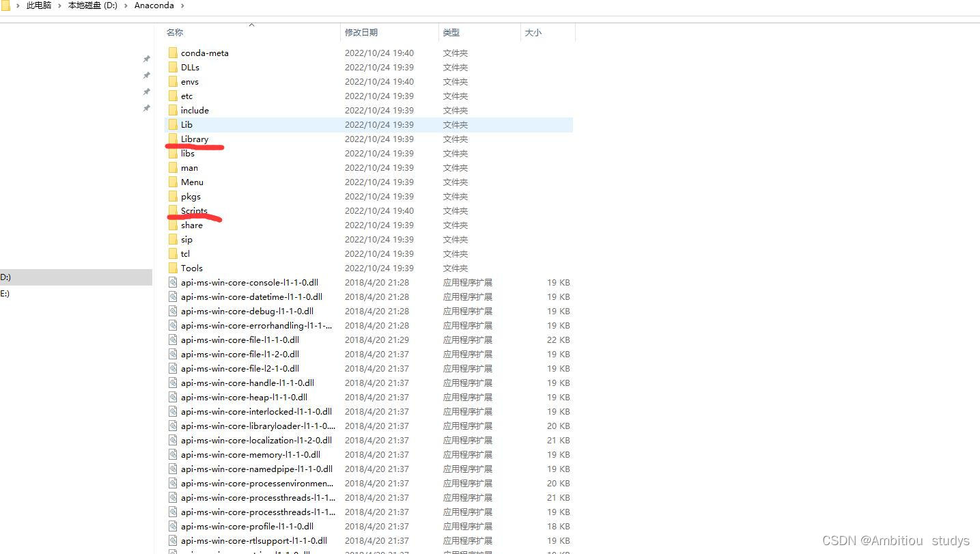980x554 pixels.
Task: Unpin the first Quick access pinned item
Action: click(x=146, y=59)
